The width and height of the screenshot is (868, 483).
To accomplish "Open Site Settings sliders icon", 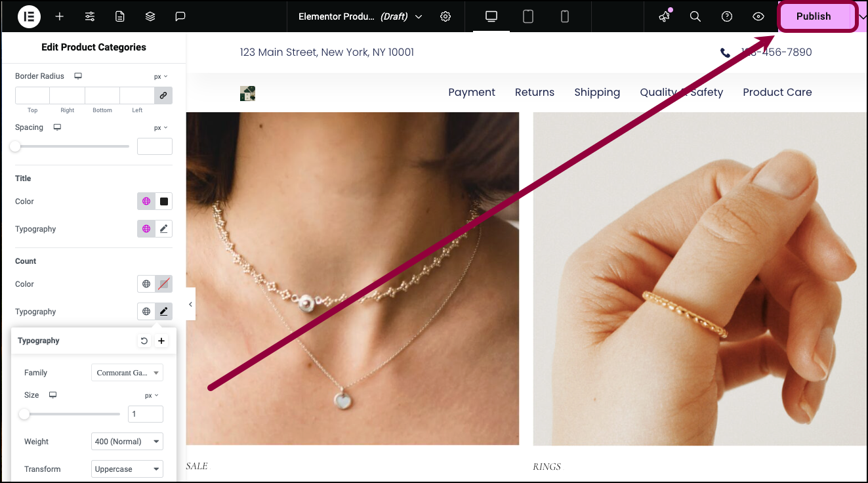I will (x=90, y=16).
